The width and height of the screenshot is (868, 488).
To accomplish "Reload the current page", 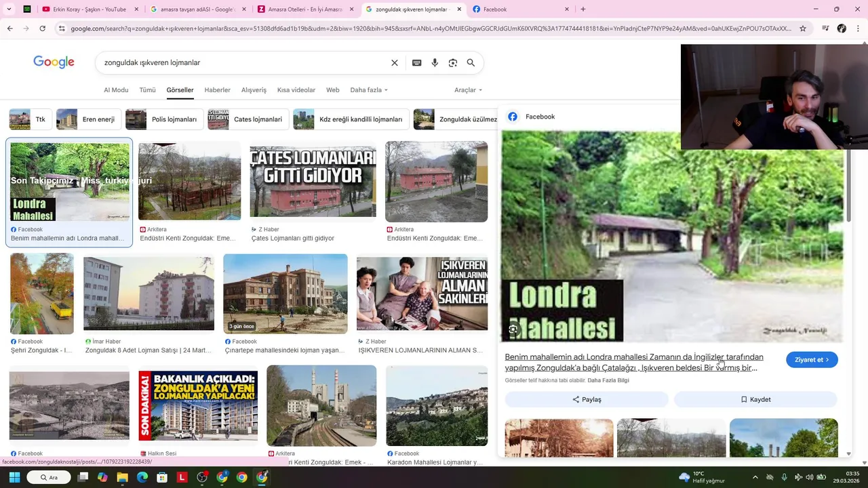I will tap(42, 28).
